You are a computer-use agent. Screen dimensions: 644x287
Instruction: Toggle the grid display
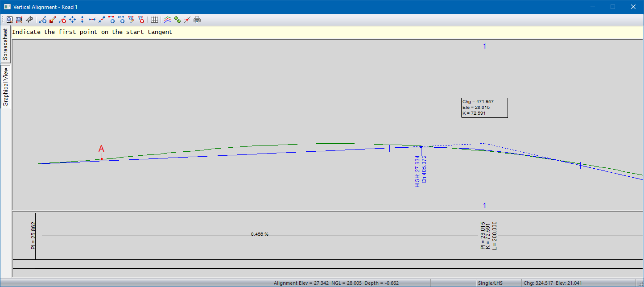[x=154, y=20]
